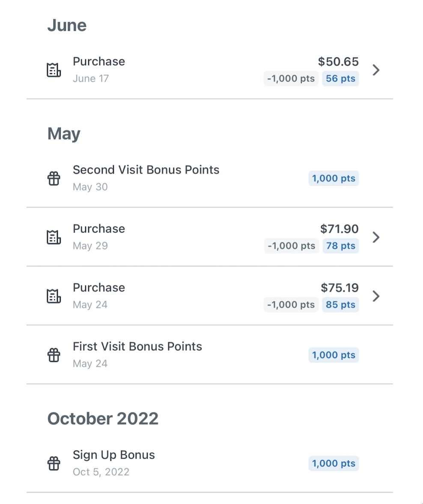Click the gift icon beside Sign Up Bonus
This screenshot has height=504, width=423.
pyautogui.click(x=54, y=463)
